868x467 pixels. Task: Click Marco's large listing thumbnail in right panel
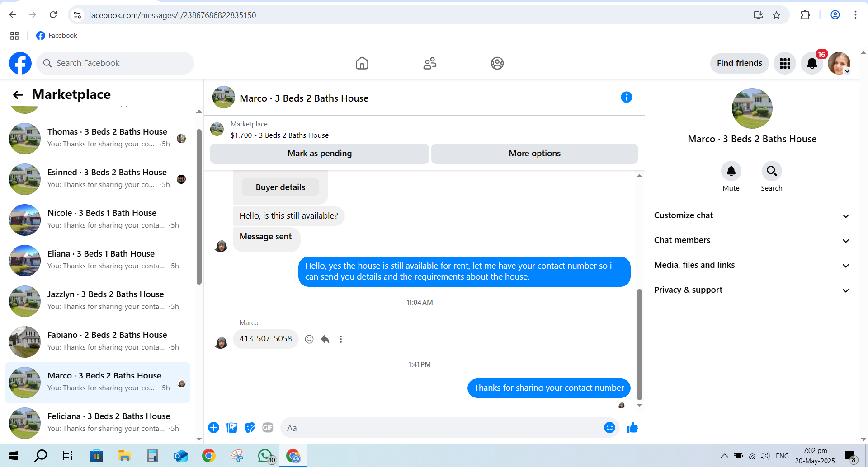coord(752,108)
